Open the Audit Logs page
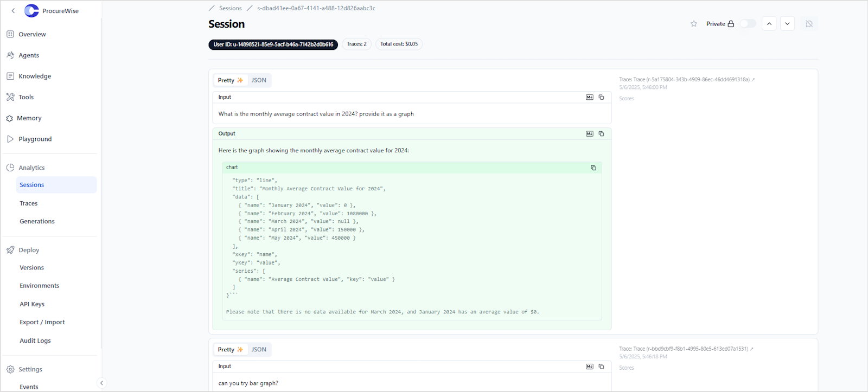This screenshot has height=392, width=868. click(x=35, y=340)
